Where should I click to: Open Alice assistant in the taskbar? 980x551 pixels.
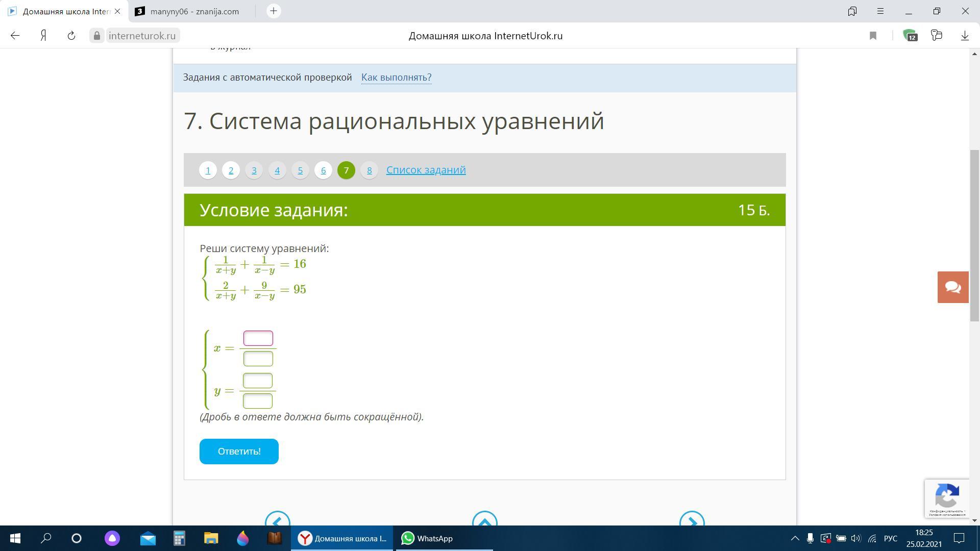[112, 538]
